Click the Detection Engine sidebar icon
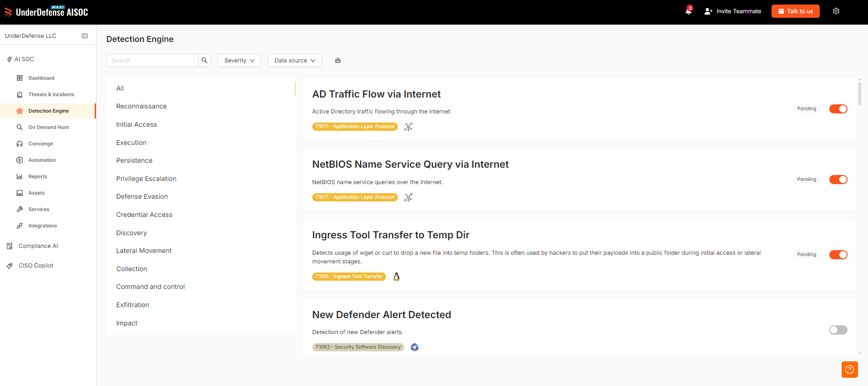The width and height of the screenshot is (868, 386). pyautogui.click(x=20, y=111)
